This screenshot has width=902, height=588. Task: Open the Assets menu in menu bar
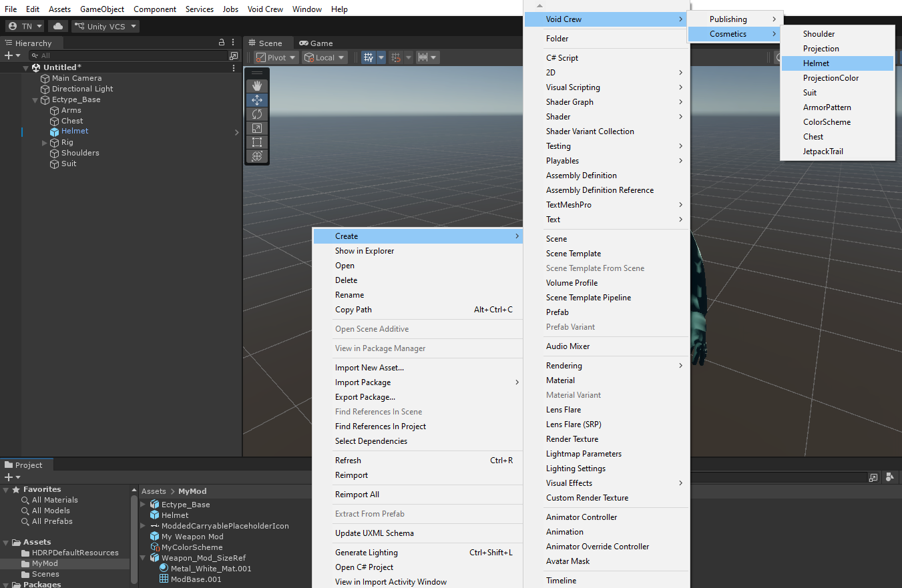[59, 9]
